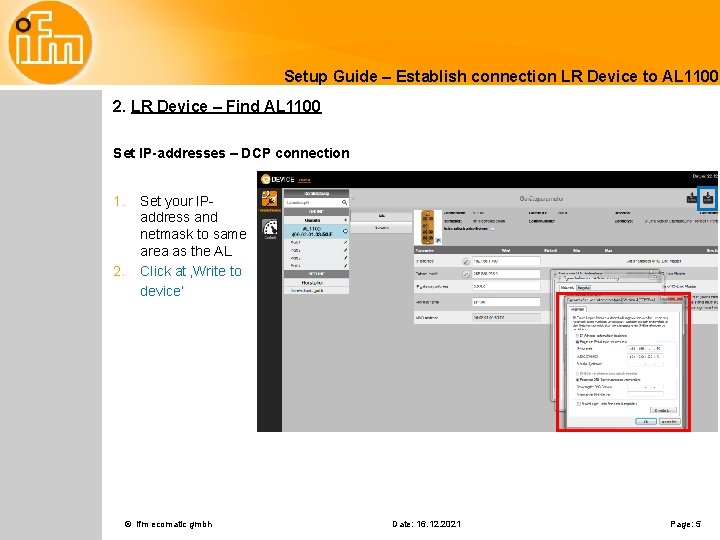Click the Max column header
This screenshot has height=540, width=720.
[608, 250]
